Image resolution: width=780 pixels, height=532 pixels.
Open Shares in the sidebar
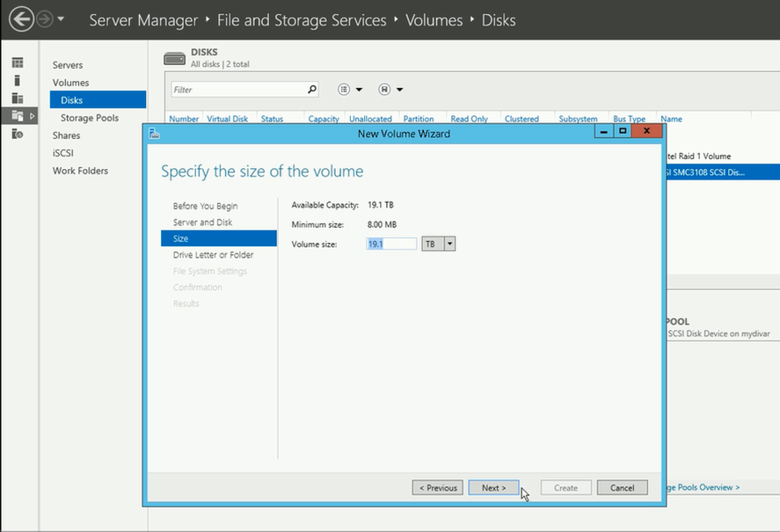66,135
